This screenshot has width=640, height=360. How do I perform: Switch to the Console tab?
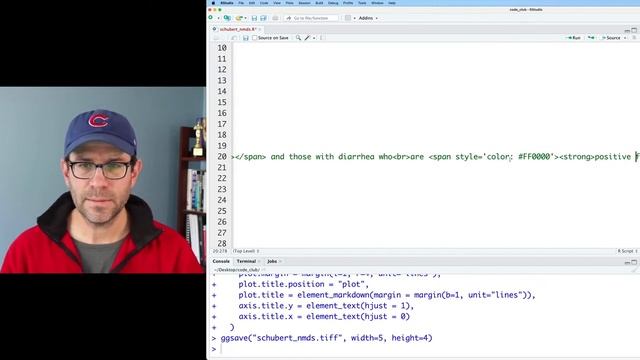221,261
